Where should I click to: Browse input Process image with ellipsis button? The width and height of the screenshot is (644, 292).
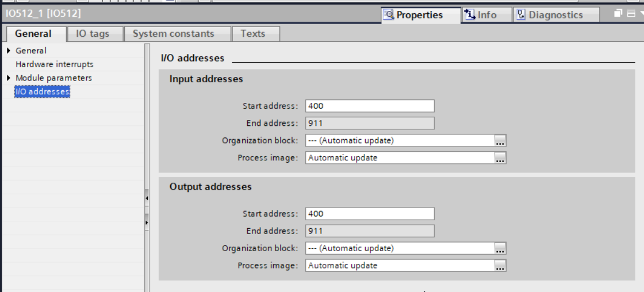[500, 157]
